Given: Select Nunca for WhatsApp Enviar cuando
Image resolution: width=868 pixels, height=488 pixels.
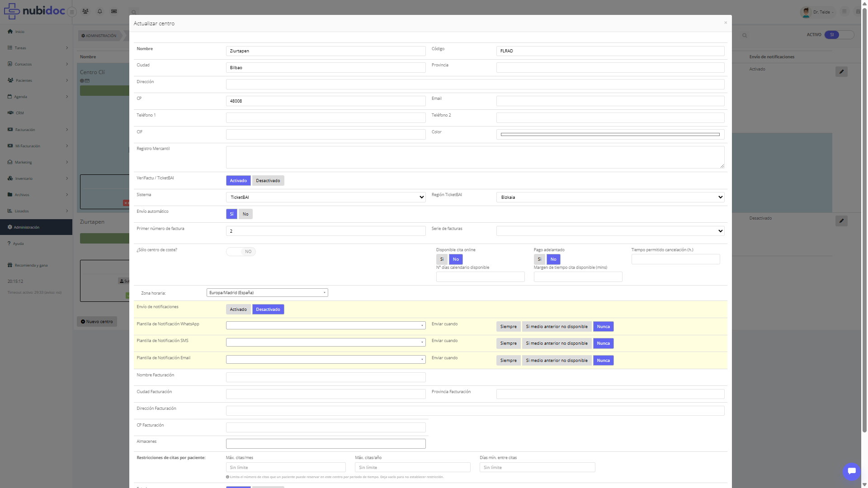Looking at the screenshot, I should click(603, 327).
